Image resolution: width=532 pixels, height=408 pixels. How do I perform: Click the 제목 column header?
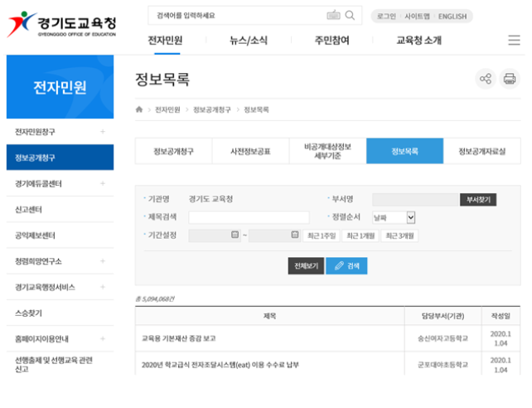(x=270, y=316)
